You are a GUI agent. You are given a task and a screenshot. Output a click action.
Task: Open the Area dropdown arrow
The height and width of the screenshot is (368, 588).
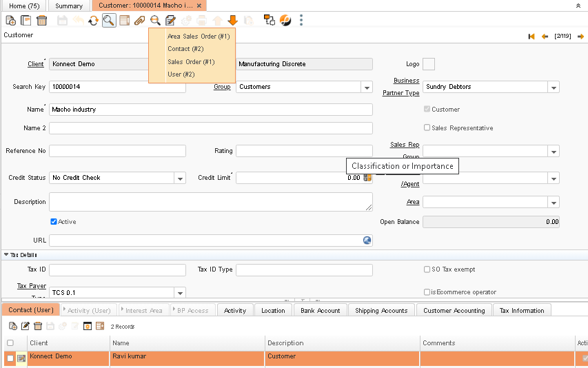(554, 203)
